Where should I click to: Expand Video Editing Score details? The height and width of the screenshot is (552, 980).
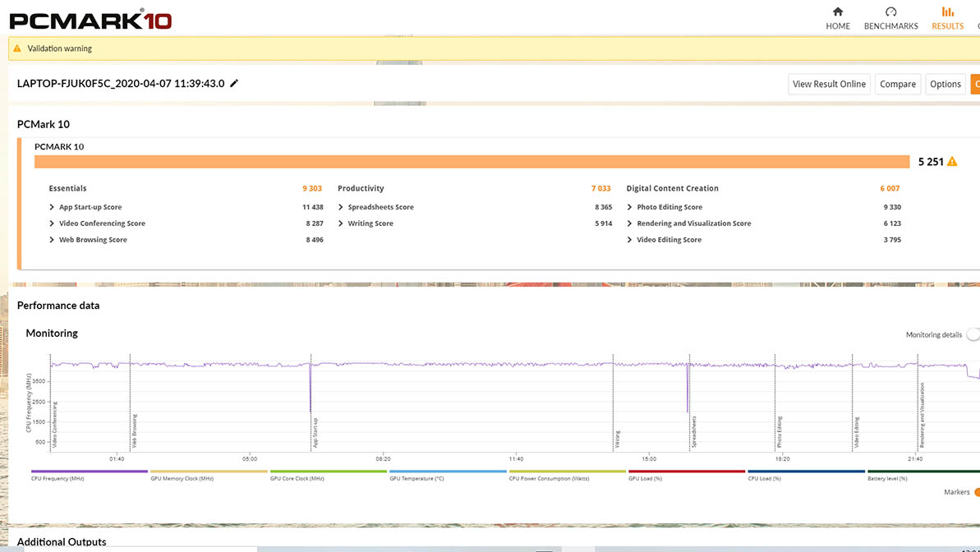pos(629,239)
